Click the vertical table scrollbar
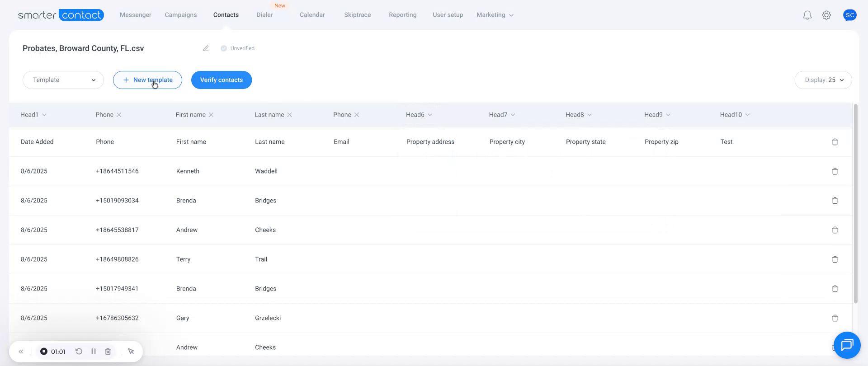The width and height of the screenshot is (868, 366). (855, 203)
